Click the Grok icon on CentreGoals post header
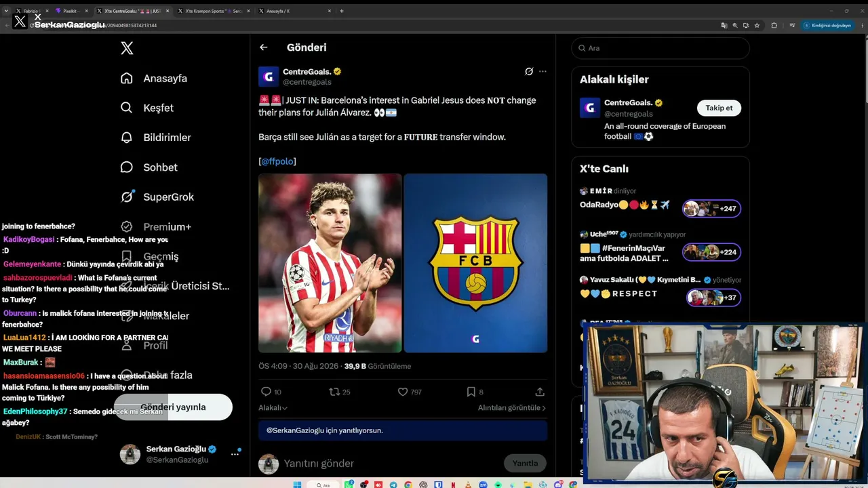 tap(529, 71)
